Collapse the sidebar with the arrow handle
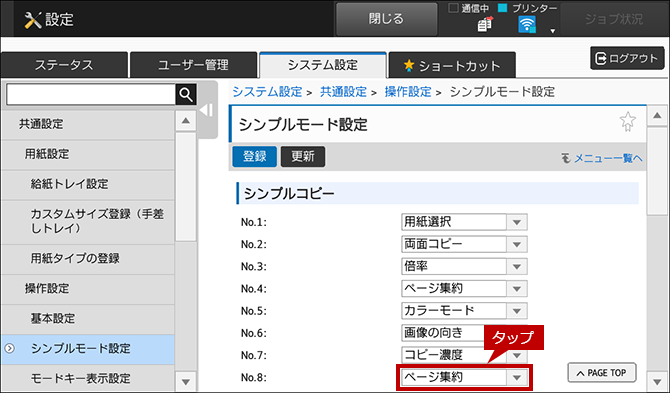The height and width of the screenshot is (393, 670). click(x=207, y=110)
